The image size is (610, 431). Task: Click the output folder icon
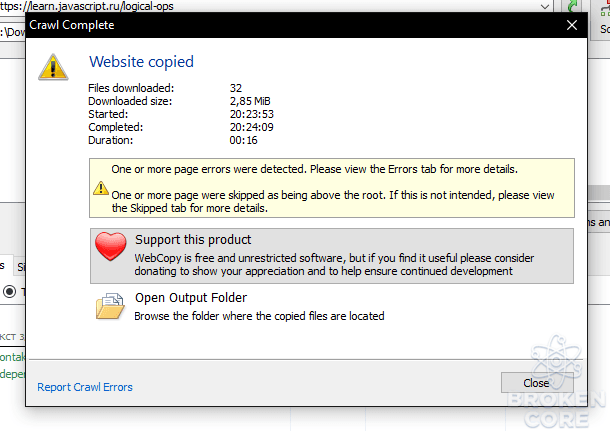click(110, 307)
